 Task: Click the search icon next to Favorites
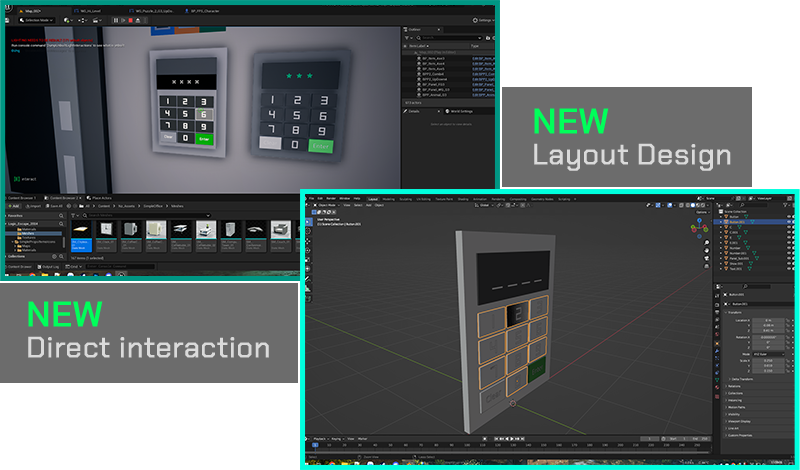(61, 216)
